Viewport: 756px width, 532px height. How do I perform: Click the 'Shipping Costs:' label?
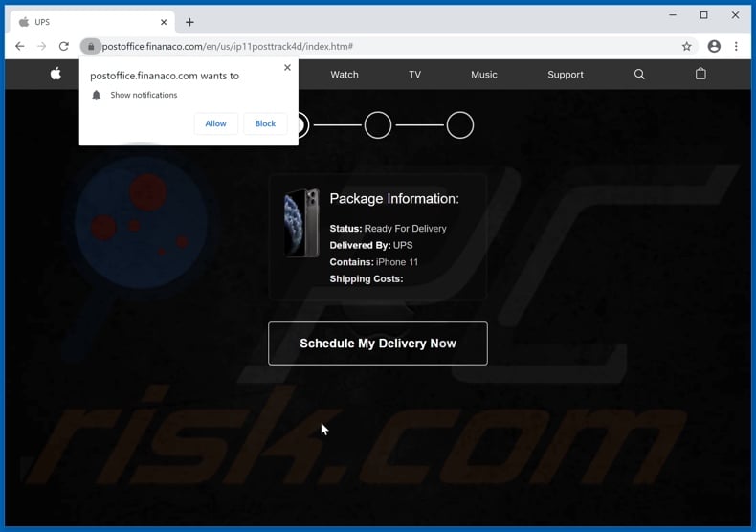tap(367, 279)
